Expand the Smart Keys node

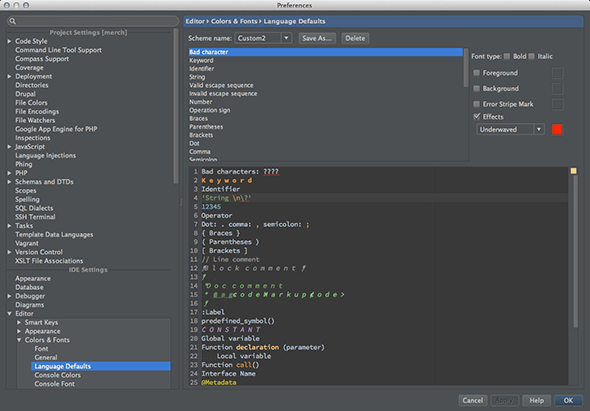click(19, 323)
